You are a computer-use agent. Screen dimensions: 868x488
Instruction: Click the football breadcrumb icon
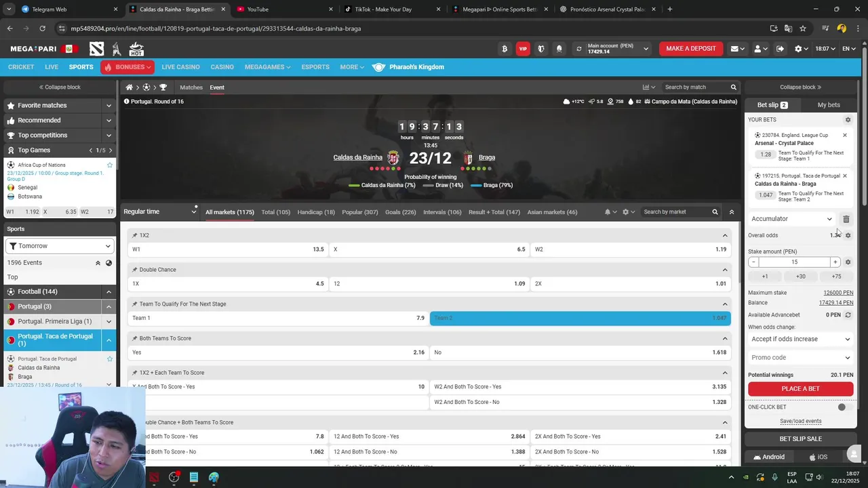(146, 87)
